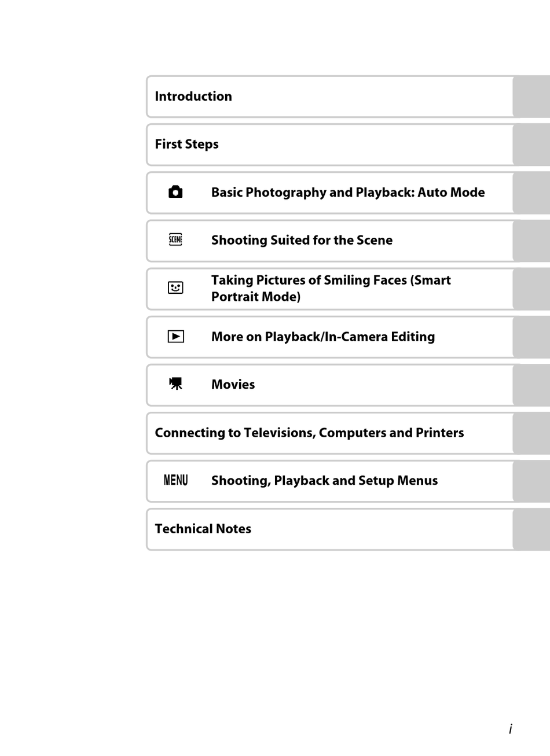Select the gray tab beside Introduction
The height and width of the screenshot is (756, 550).
531,97
